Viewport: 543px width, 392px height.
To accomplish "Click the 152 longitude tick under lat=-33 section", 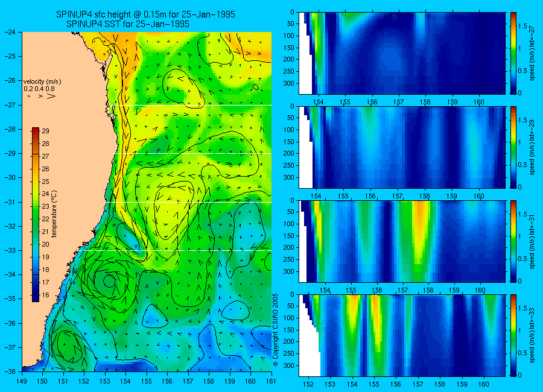I will coord(308,384).
